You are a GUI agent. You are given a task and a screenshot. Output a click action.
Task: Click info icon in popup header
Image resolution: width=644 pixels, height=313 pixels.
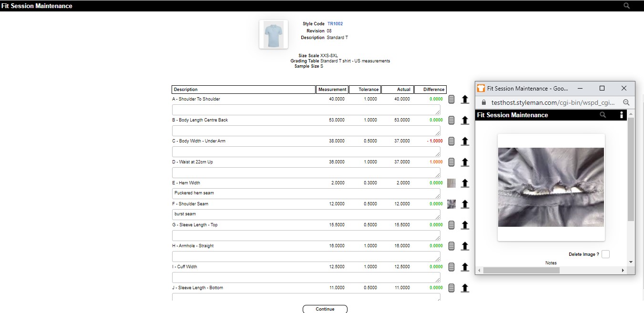(x=622, y=115)
